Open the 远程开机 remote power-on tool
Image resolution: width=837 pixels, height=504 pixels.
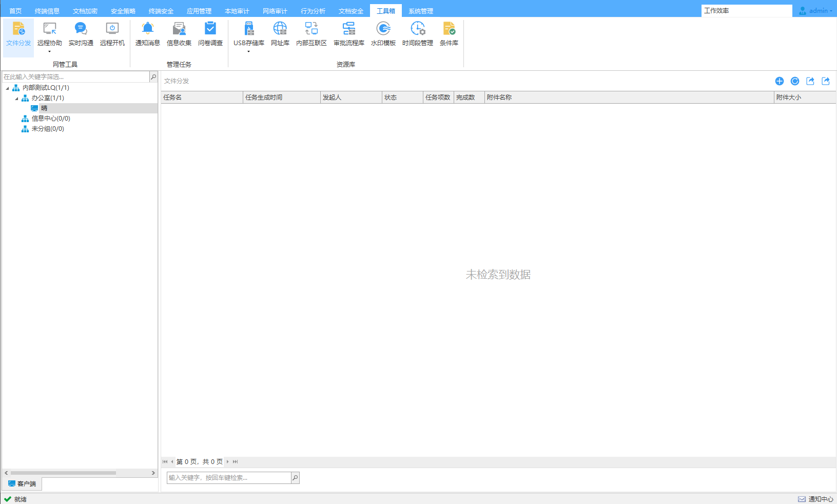pyautogui.click(x=112, y=33)
